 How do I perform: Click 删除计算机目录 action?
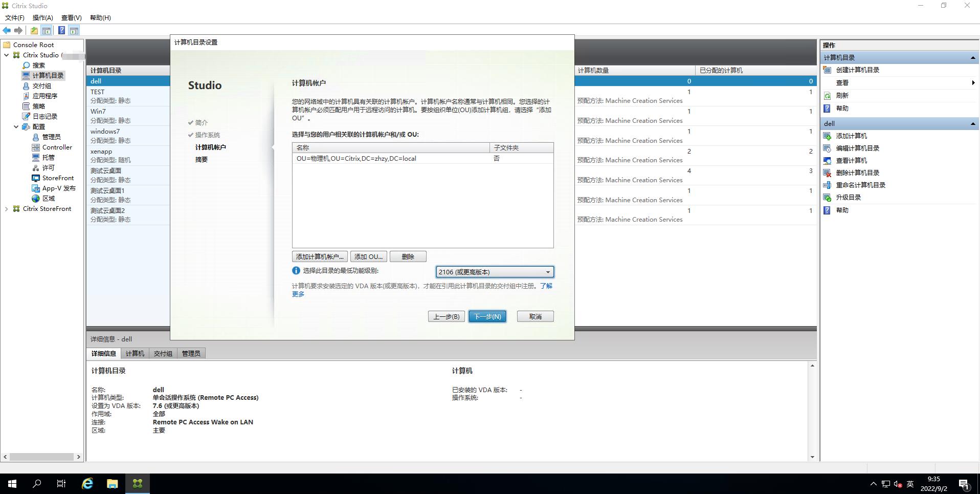[x=858, y=173]
